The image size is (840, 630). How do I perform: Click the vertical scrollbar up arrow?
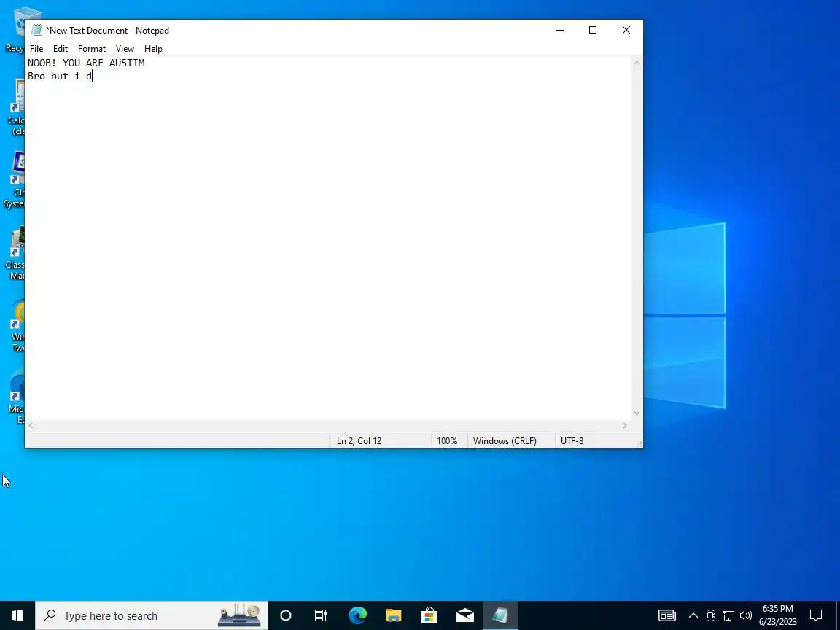point(637,63)
